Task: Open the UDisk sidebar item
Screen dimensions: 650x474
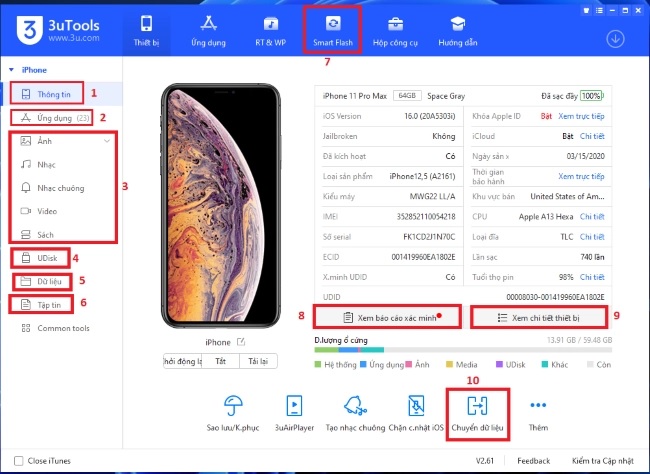Action: pyautogui.click(x=40, y=258)
